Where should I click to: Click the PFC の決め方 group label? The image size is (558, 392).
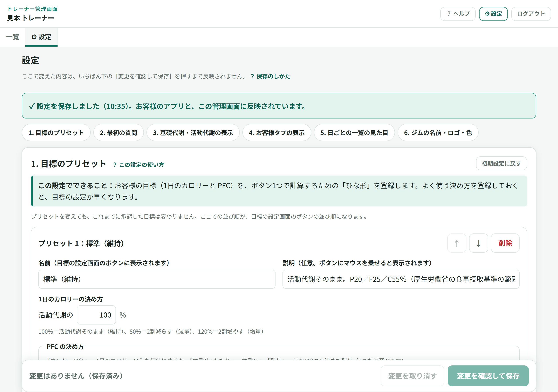pos(65,346)
